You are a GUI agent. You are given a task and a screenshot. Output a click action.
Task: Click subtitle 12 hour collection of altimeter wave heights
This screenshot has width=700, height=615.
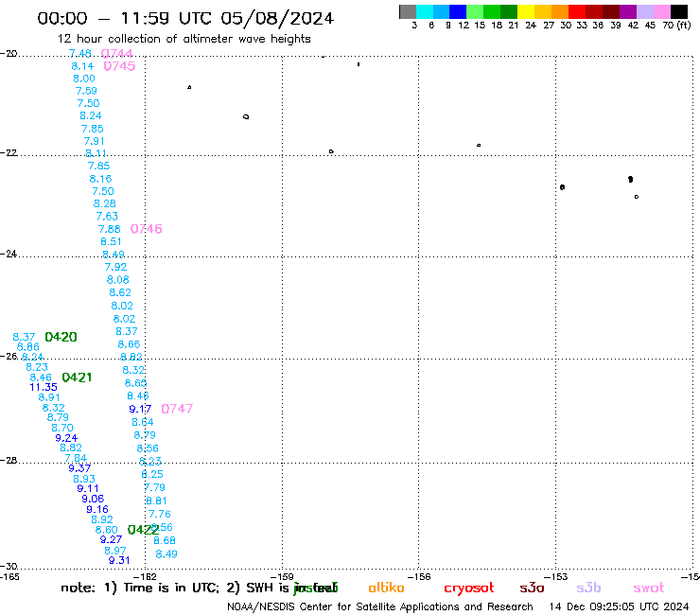point(184,39)
